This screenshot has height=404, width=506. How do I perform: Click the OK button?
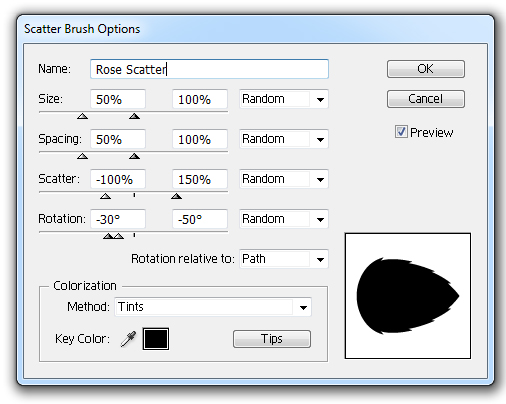pos(426,69)
